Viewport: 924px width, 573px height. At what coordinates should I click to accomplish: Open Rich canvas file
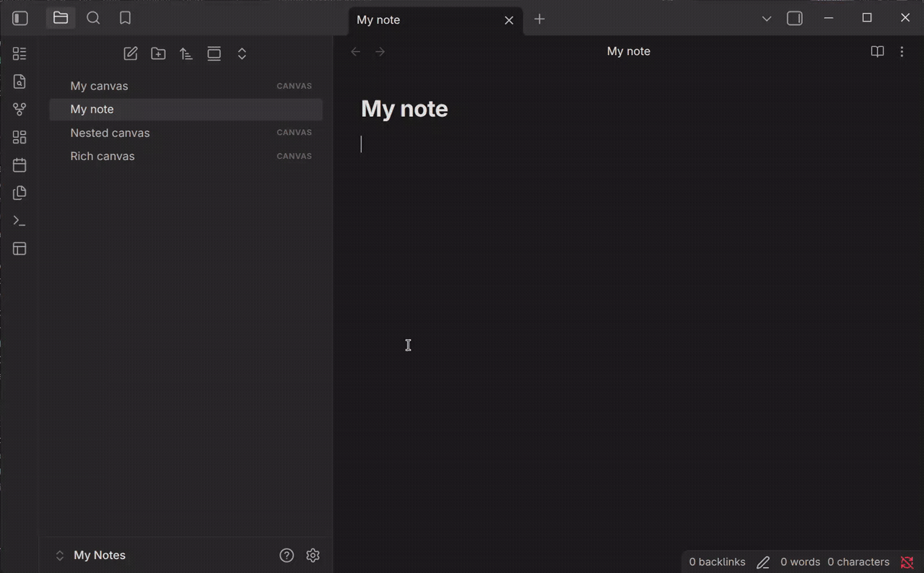[186, 156]
